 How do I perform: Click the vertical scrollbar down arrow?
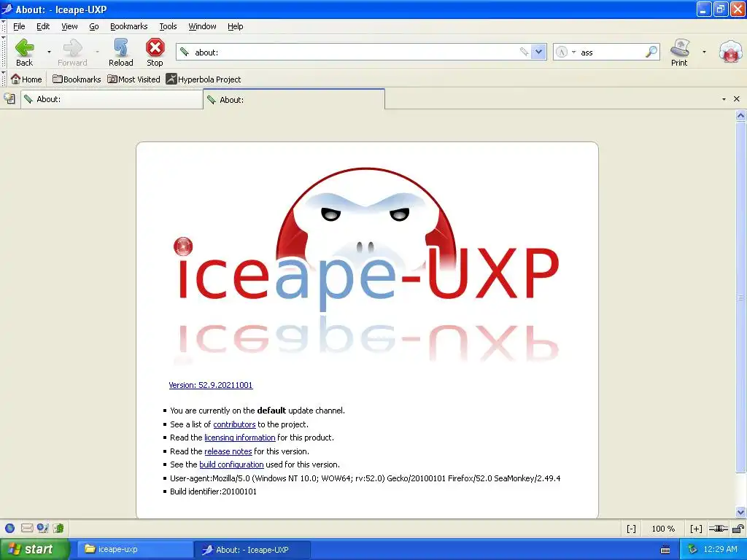coord(740,513)
